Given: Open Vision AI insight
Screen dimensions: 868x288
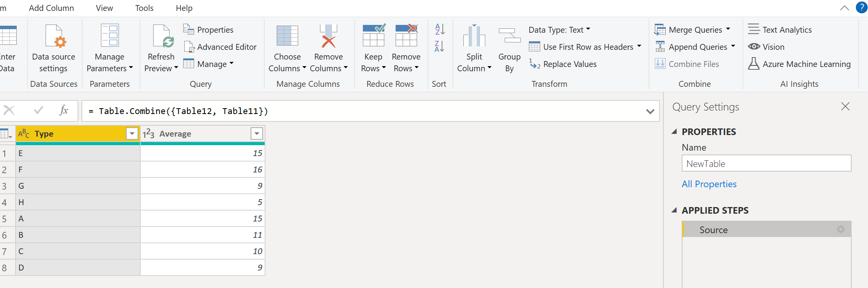Looking at the screenshot, I should tap(766, 47).
